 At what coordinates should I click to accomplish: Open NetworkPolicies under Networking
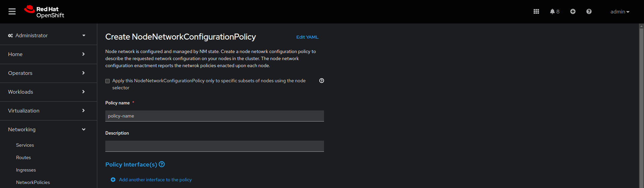pyautogui.click(x=33, y=183)
